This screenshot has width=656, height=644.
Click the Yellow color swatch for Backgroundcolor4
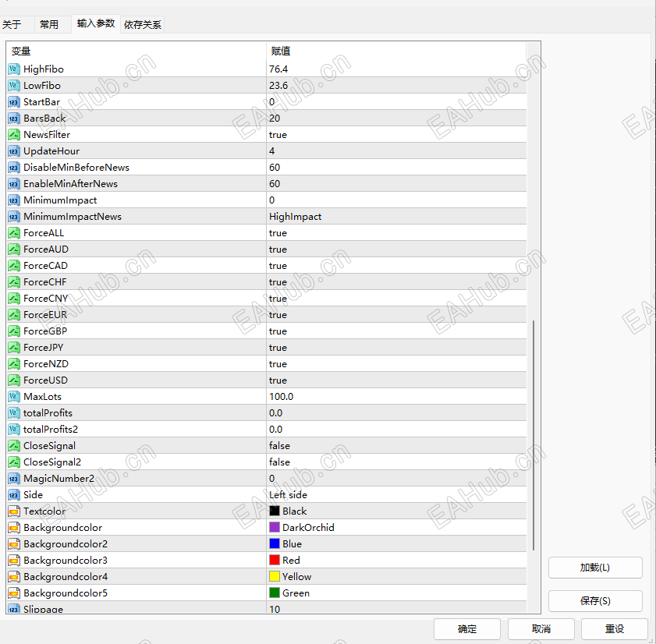[275, 577]
